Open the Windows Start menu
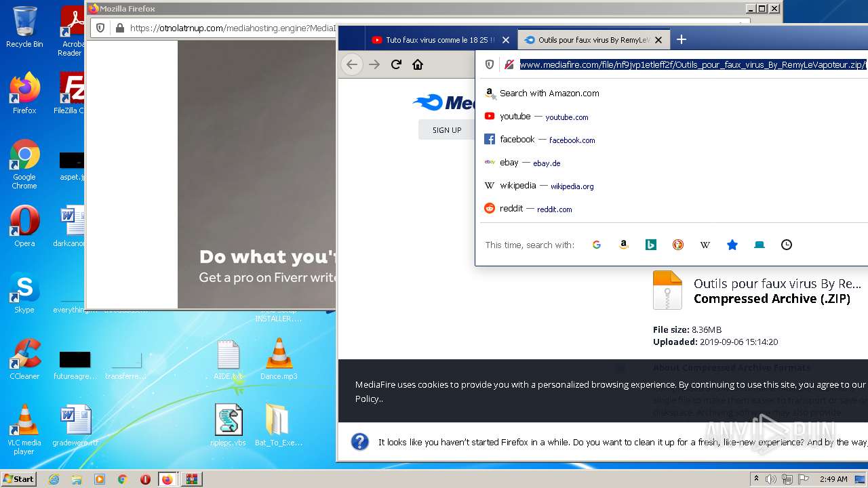 pyautogui.click(x=18, y=479)
